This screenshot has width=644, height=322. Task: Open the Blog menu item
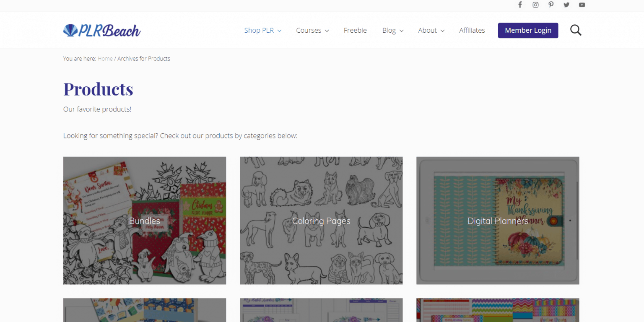(x=389, y=30)
